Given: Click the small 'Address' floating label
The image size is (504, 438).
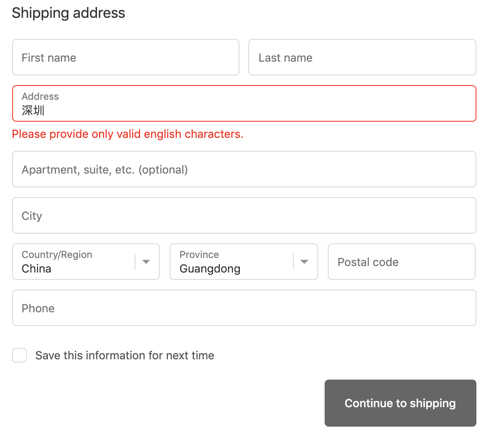Looking at the screenshot, I should (40, 97).
